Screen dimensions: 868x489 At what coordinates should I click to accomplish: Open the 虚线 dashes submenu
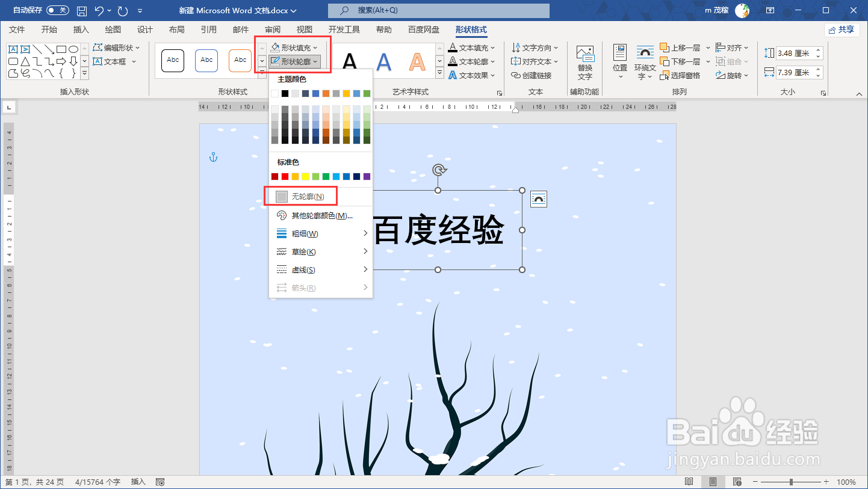(x=320, y=269)
